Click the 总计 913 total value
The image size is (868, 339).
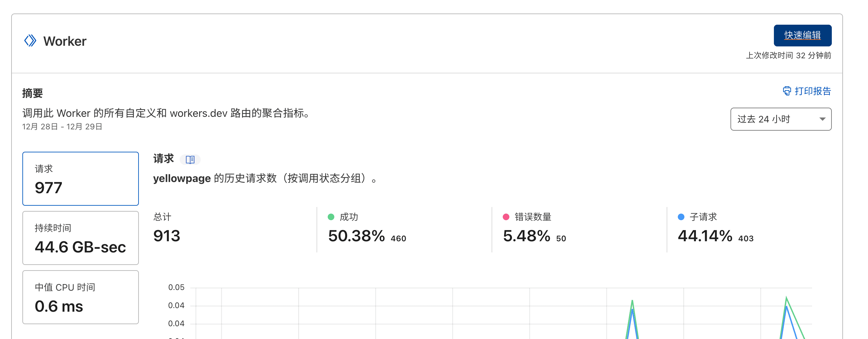coord(167,236)
